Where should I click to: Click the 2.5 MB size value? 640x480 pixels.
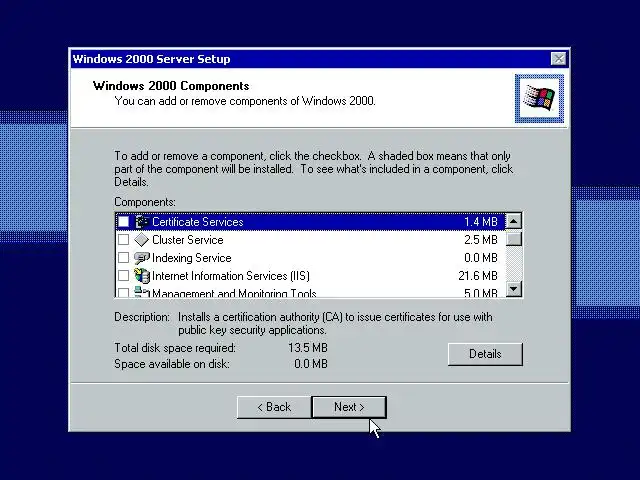481,240
